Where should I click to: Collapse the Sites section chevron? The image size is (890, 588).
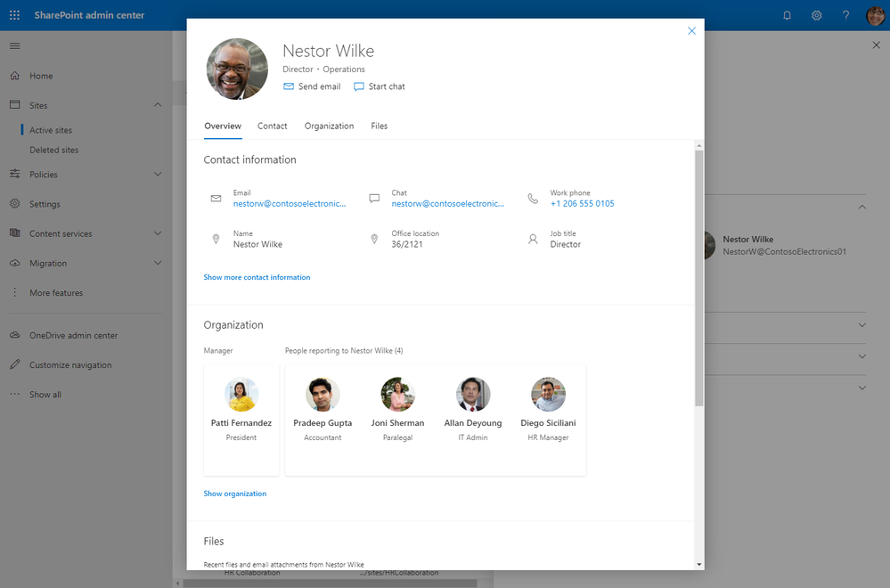tap(158, 104)
